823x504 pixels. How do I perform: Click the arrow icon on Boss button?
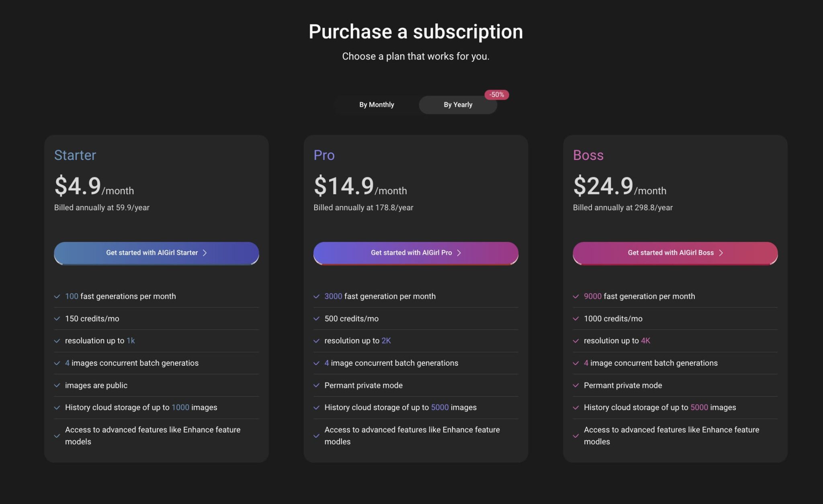point(721,253)
